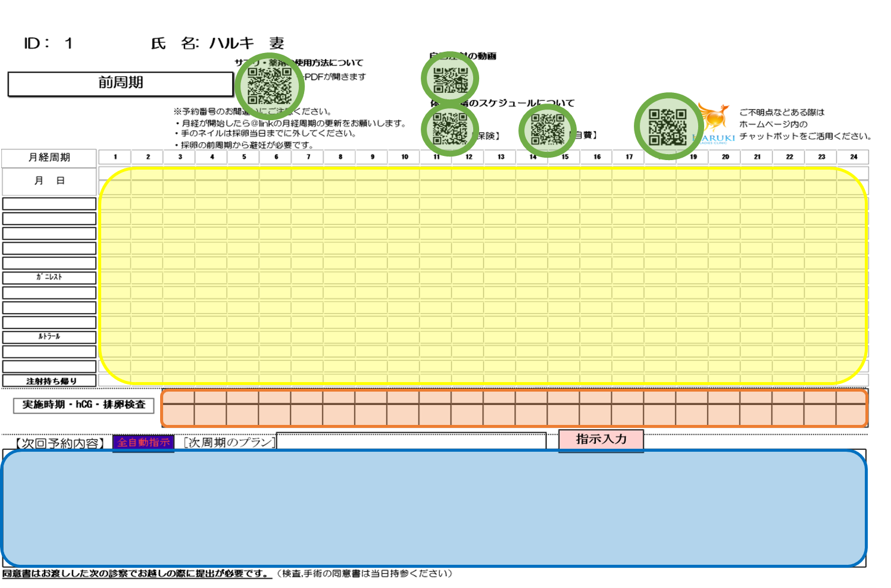Select the ガニレスト row label
891x588 pixels.
coord(49,277)
